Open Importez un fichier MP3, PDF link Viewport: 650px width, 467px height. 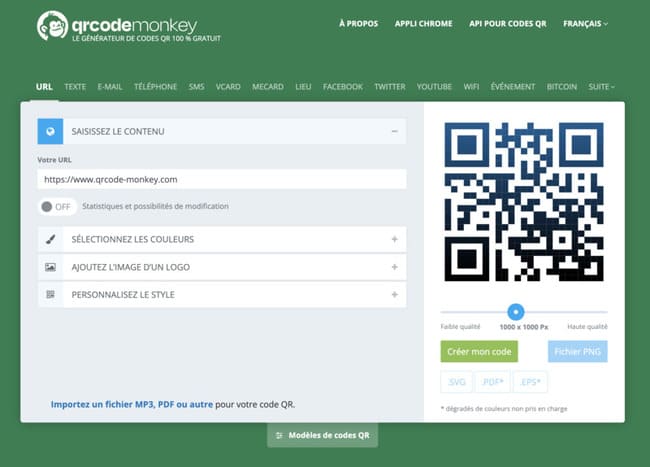tap(132, 404)
